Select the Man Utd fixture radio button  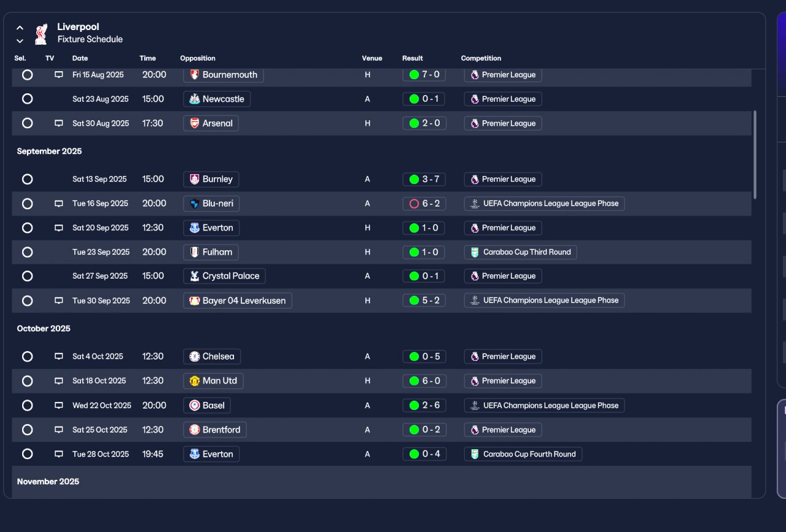[x=27, y=381]
